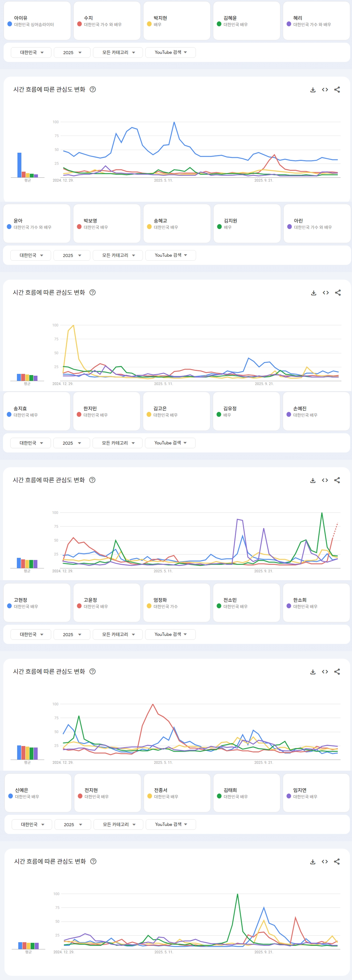Click embed icon on the 고현정 comparison chart

click(x=325, y=671)
